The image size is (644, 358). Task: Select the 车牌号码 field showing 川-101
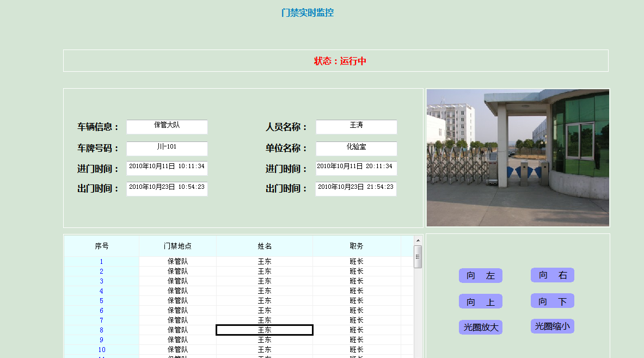(167, 149)
